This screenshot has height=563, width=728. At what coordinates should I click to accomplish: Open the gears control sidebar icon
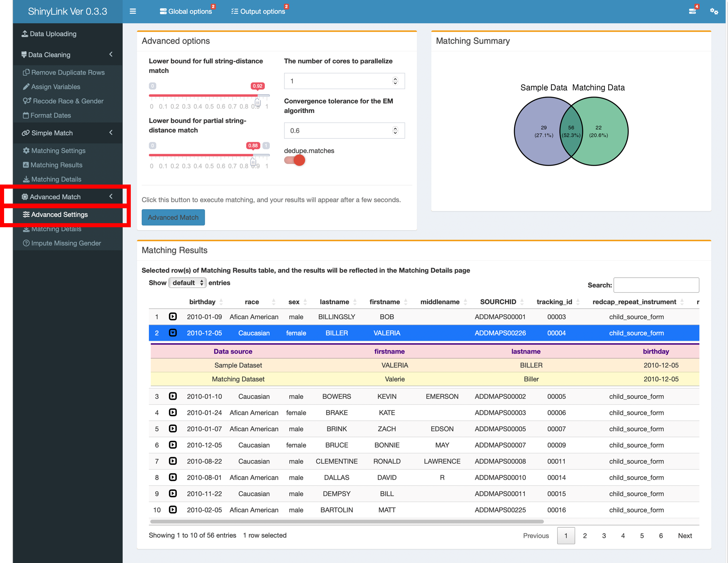714,11
